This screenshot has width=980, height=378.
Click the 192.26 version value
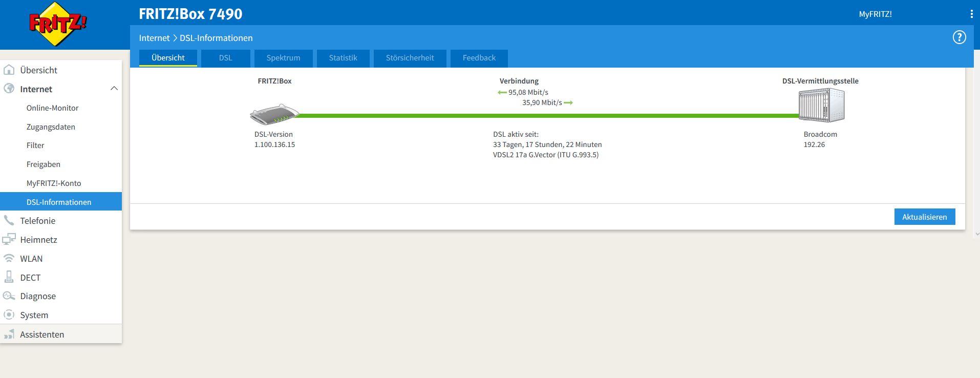(x=814, y=145)
